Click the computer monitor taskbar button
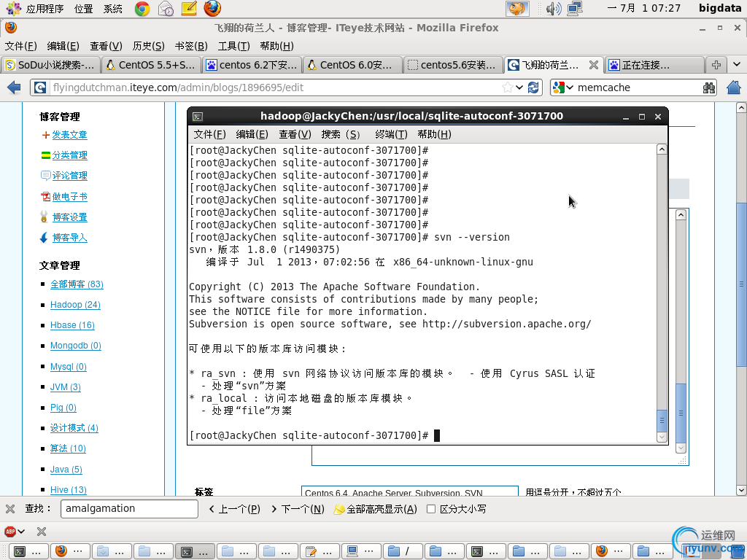Viewport: 747px width, 560px height. click(361, 551)
